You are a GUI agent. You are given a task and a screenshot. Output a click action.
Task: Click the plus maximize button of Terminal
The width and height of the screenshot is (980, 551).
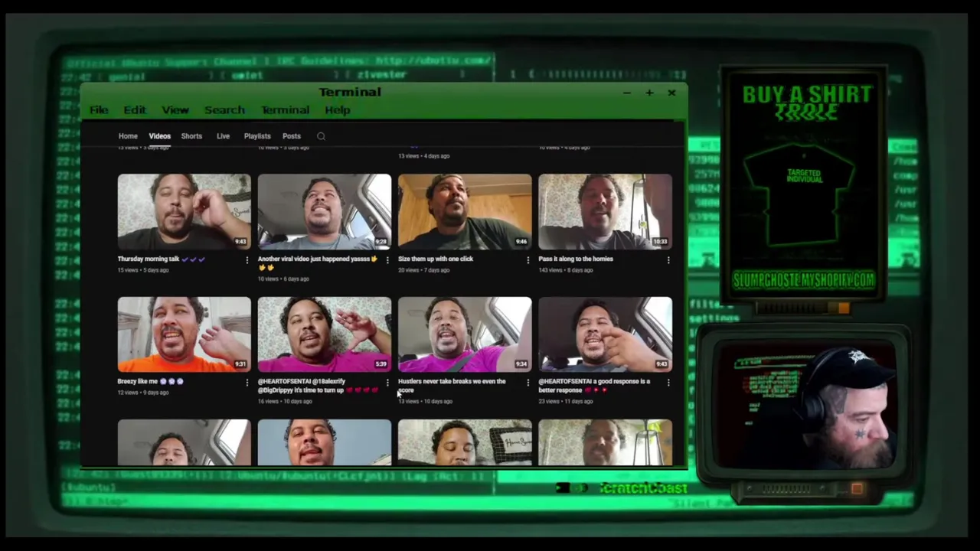[649, 93]
